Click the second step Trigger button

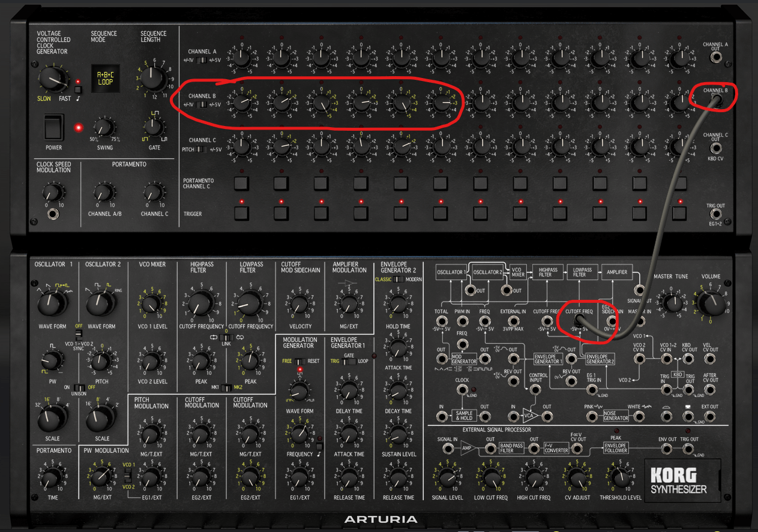(281, 213)
